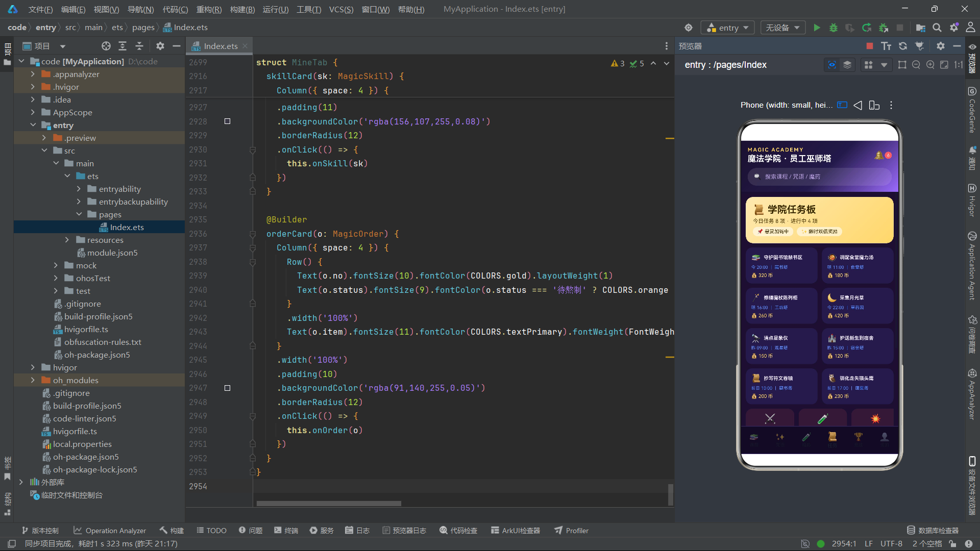
Task: Open Profiler tool window
Action: tap(572, 531)
